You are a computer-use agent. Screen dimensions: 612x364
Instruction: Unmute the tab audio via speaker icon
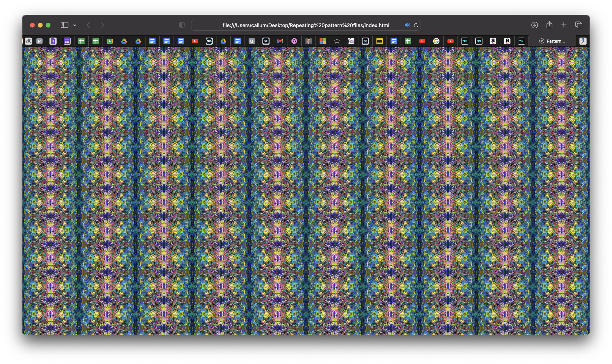click(x=407, y=25)
